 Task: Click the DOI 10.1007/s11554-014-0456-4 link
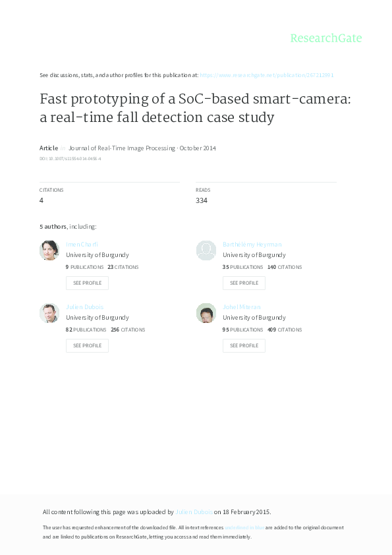(x=68, y=159)
